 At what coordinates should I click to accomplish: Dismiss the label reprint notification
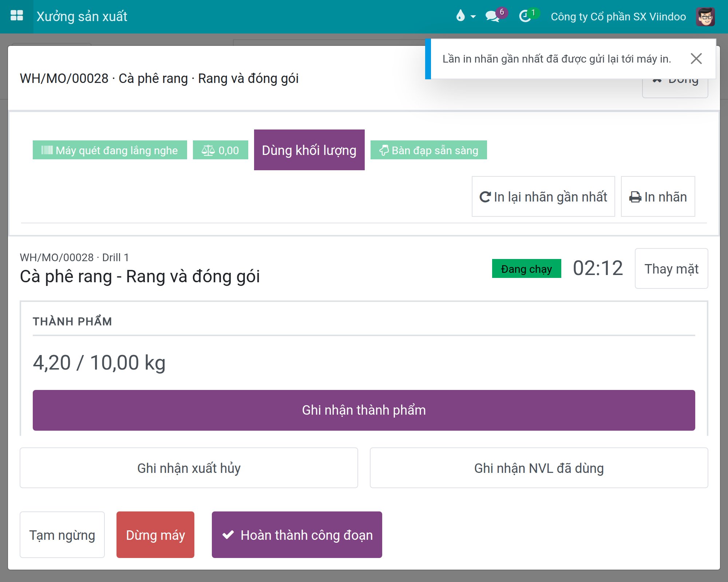[696, 59]
